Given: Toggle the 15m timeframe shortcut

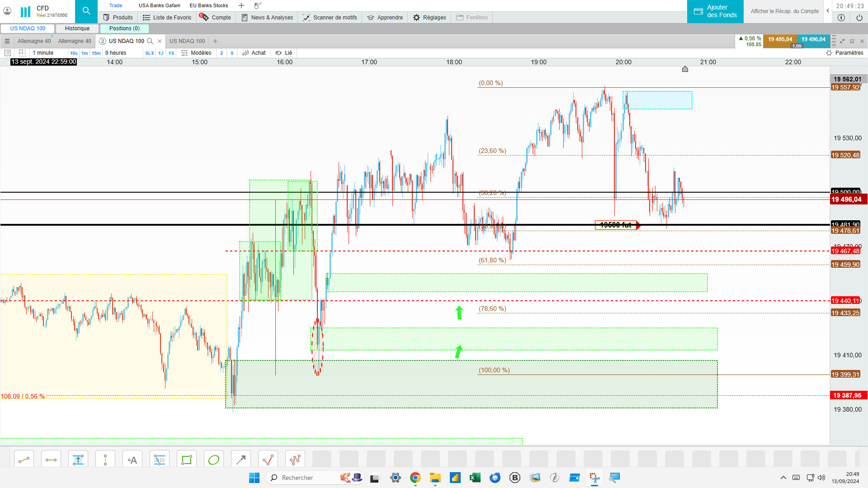Looking at the screenshot, I should coord(96,53).
